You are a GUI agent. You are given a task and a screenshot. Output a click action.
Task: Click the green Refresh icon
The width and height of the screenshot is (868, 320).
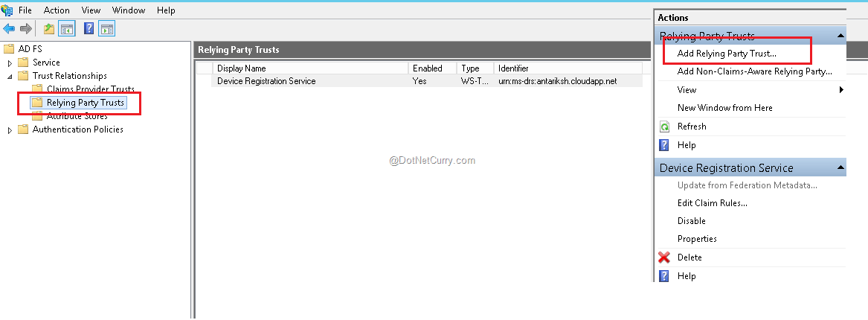click(664, 127)
